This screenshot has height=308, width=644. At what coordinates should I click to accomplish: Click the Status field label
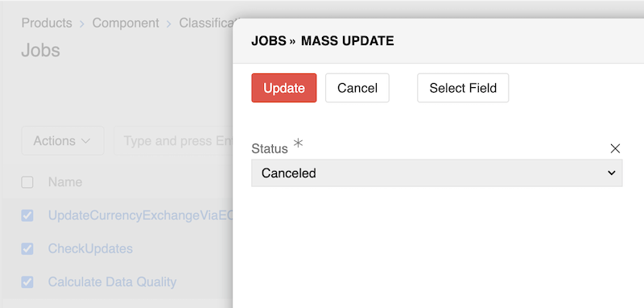pos(270,148)
